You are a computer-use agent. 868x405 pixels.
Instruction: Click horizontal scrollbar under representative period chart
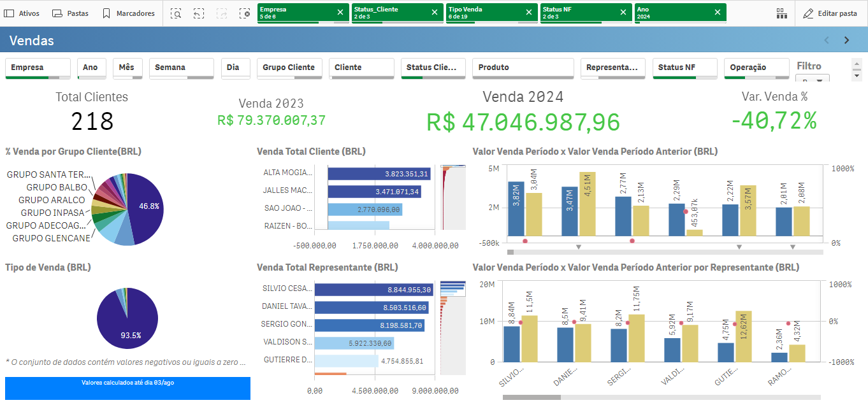(x=662, y=397)
